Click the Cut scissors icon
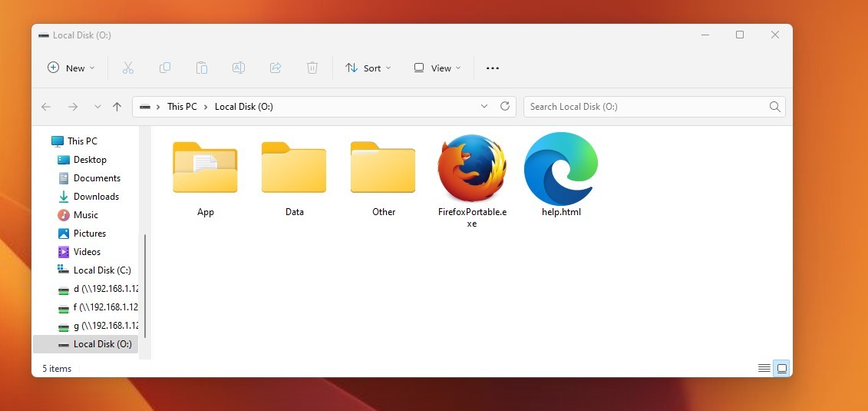Image resolution: width=868 pixels, height=411 pixels. point(128,68)
